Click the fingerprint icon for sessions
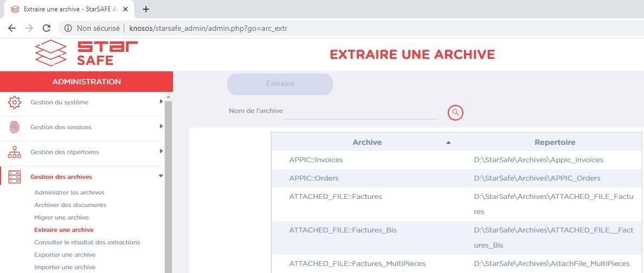The height and width of the screenshot is (273, 644). pos(15,127)
